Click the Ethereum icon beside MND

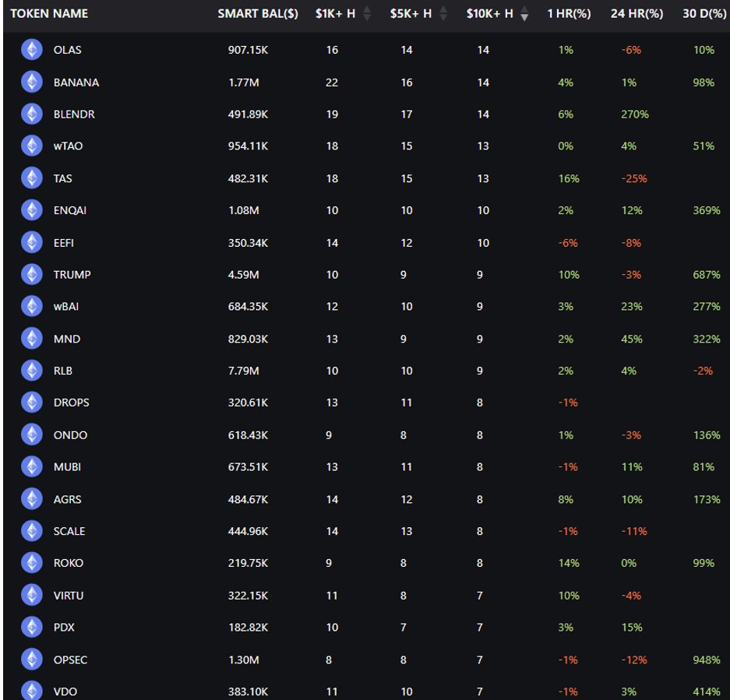[x=32, y=339]
